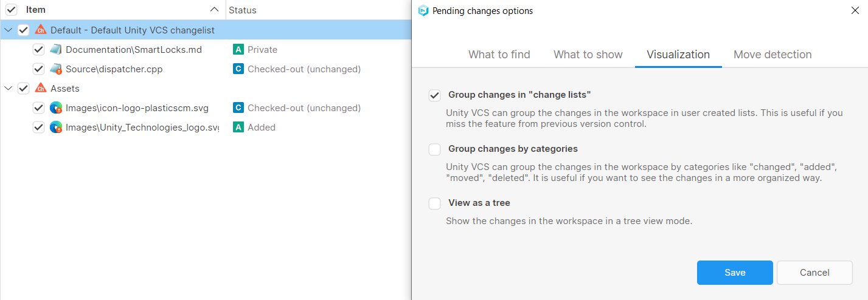Click the Assets changelist icon
The width and height of the screenshot is (868, 300).
click(41, 88)
